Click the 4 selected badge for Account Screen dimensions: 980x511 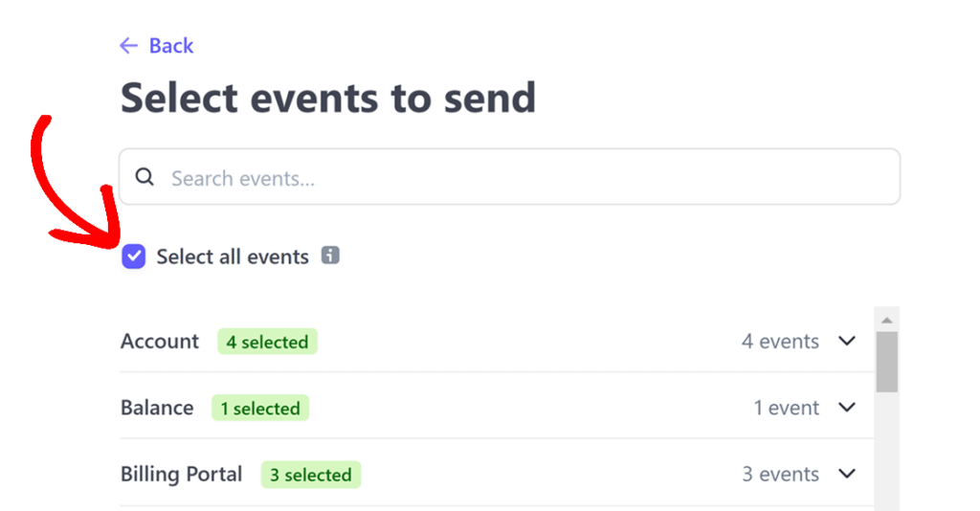click(x=268, y=342)
